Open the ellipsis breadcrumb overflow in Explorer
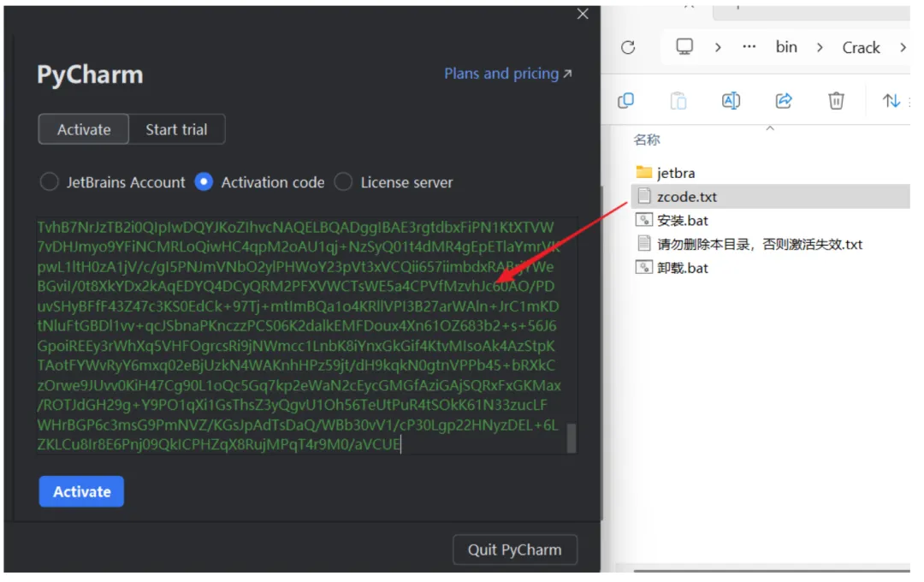Screen dimensions: 924x582 749,46
